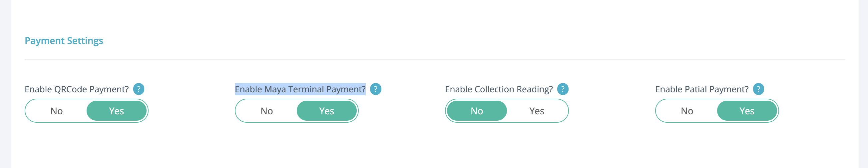Click Yes under Enable Patial Payment

point(746,111)
